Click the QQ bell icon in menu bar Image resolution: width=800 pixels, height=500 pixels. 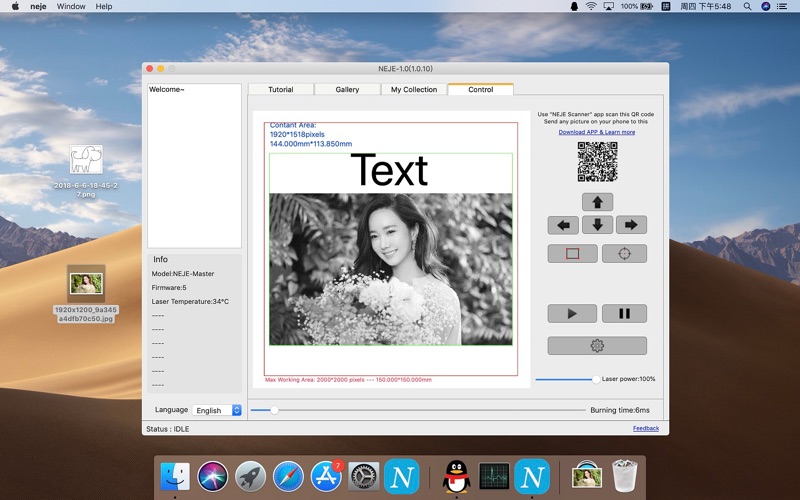(x=574, y=6)
